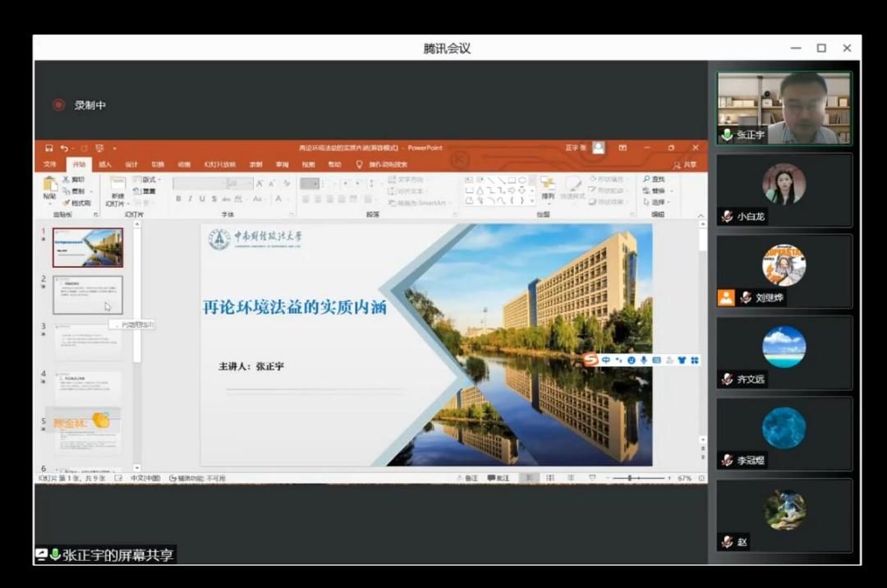Viewport: 887px width, 588px height.
Task: Open slide sorter view from status bar
Action: click(549, 478)
